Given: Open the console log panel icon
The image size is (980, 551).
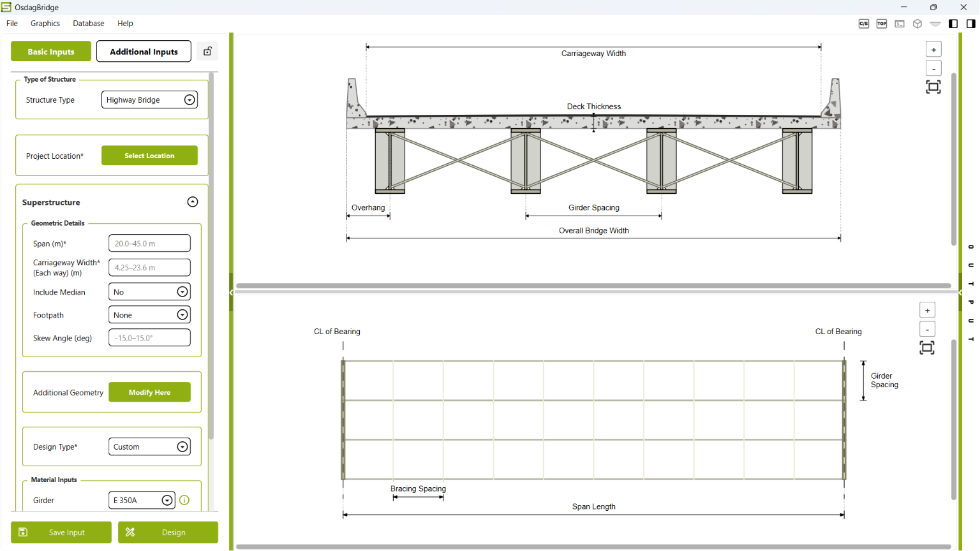Looking at the screenshot, I should 900,24.
